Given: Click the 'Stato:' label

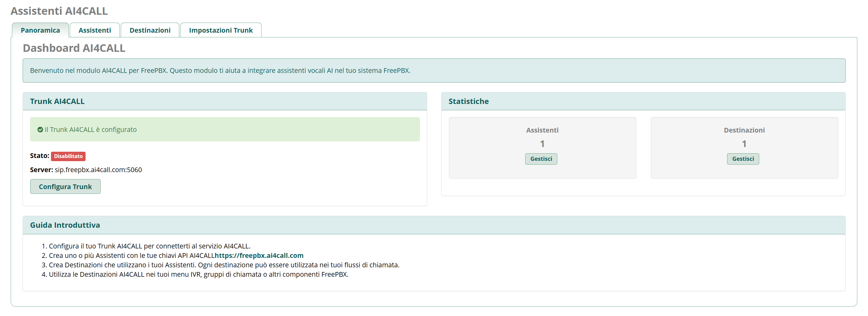Looking at the screenshot, I should click(40, 156).
